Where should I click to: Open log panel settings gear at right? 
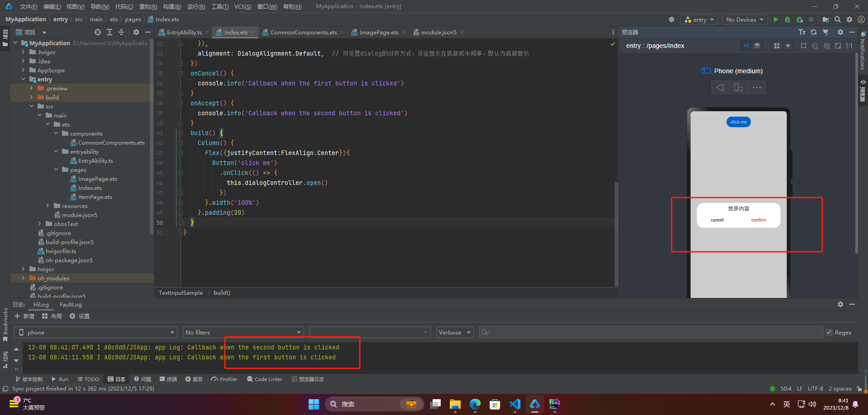(840, 304)
